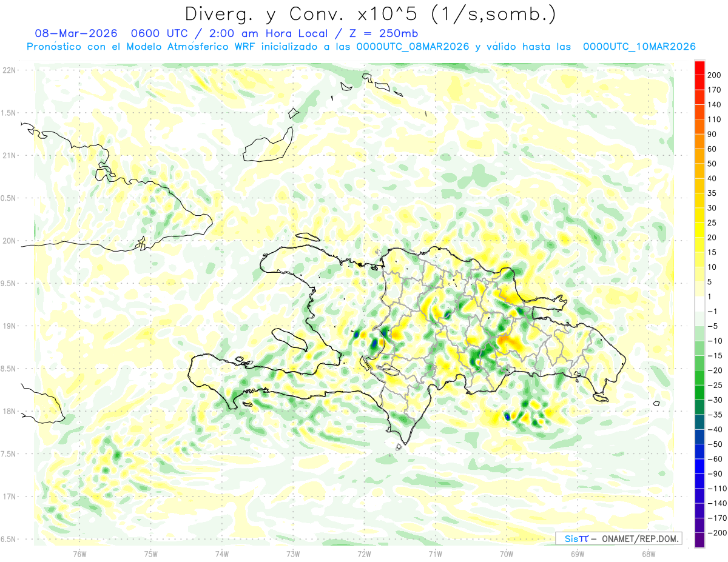728x562 pixels.
Task: Click the '75W' longitude label
Action: (151, 554)
